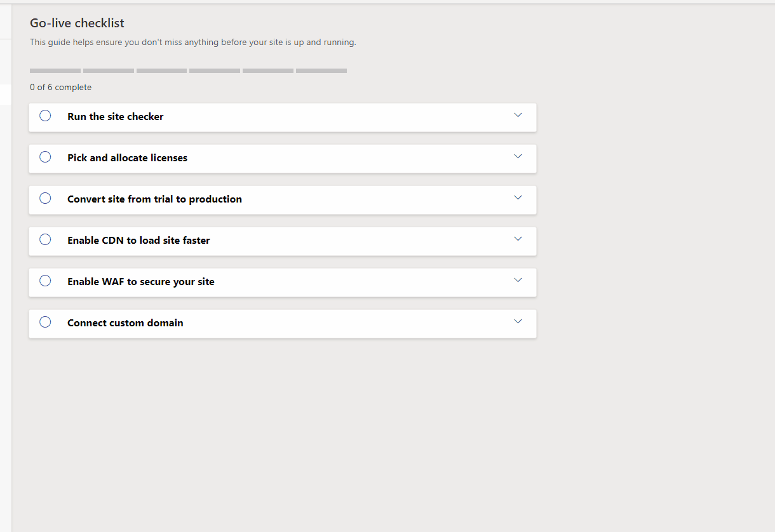Click the Connect custom domain title
The height and width of the screenshot is (532, 775).
click(x=125, y=323)
